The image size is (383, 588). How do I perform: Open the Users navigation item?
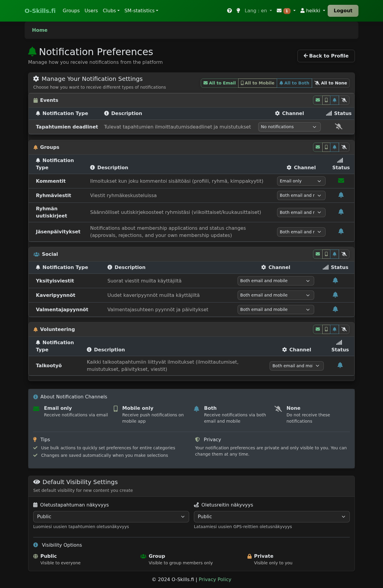tap(91, 10)
